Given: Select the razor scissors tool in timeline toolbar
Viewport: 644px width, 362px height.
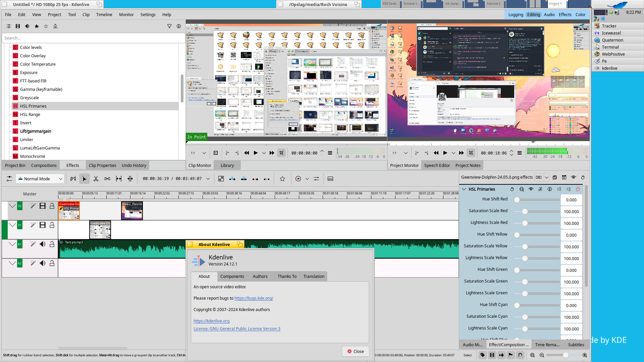Looking at the screenshot, I should (96, 179).
